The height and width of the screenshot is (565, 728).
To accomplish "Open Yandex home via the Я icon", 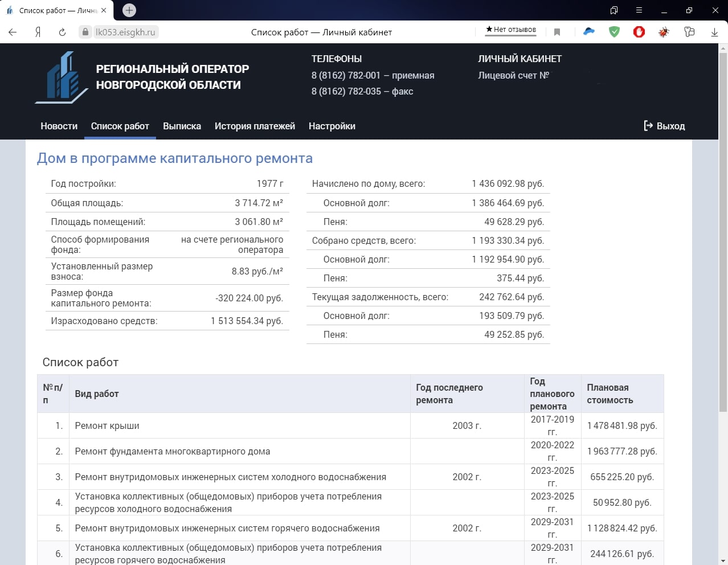I will 38,32.
